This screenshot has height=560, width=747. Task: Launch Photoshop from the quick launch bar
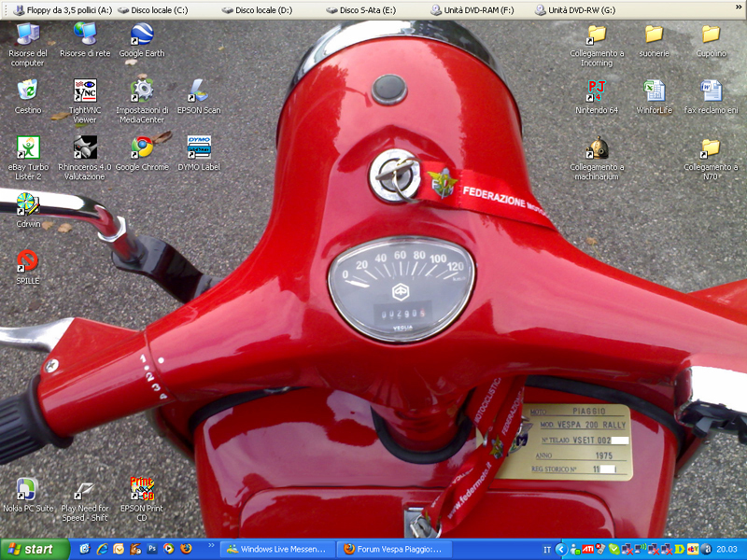(x=152, y=549)
